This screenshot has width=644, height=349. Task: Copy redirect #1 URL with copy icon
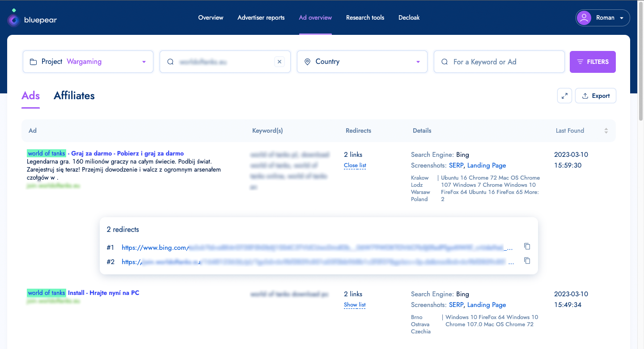527,247
